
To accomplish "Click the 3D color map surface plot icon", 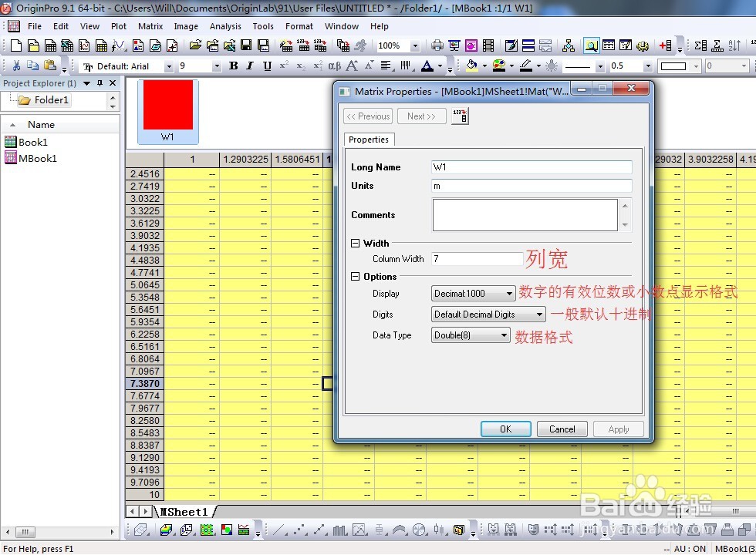I will (166, 530).
